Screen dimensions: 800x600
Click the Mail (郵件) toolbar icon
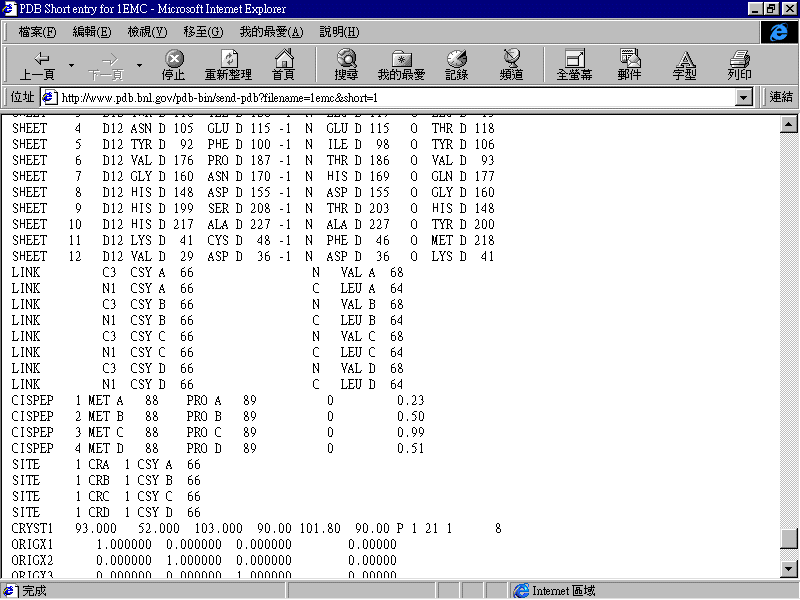point(629,66)
